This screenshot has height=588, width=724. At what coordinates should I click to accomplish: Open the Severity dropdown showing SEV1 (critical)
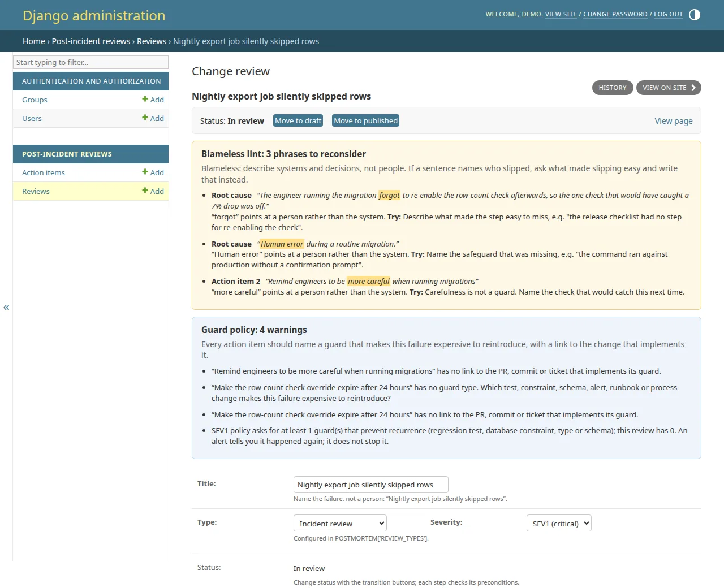[x=559, y=524]
